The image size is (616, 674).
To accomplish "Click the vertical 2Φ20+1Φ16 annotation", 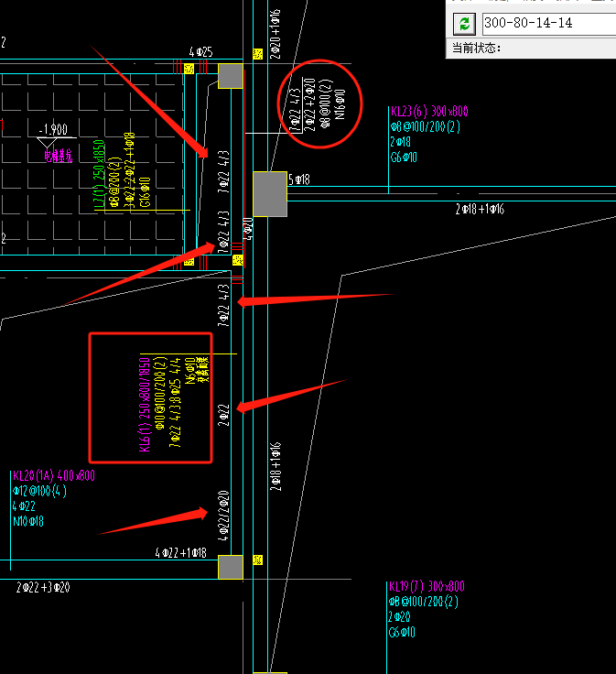I will pyautogui.click(x=275, y=34).
